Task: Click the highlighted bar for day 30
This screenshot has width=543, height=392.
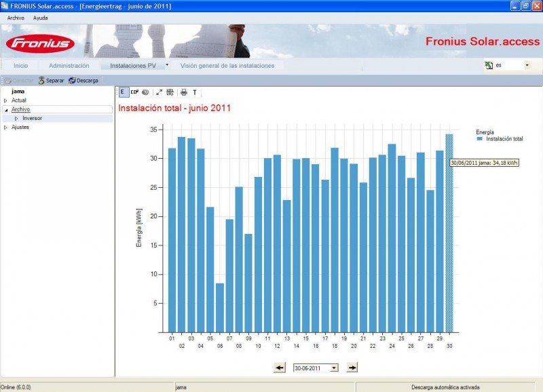Action: (x=449, y=233)
